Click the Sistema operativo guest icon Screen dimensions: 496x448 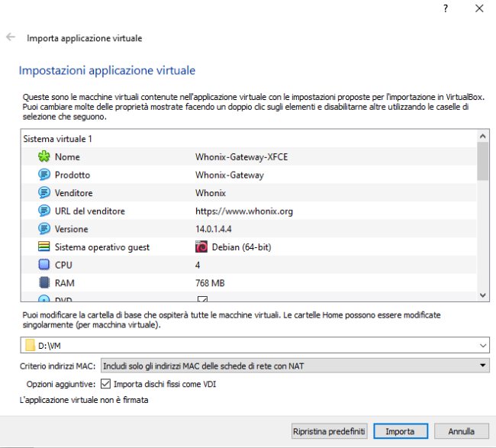[43, 247]
